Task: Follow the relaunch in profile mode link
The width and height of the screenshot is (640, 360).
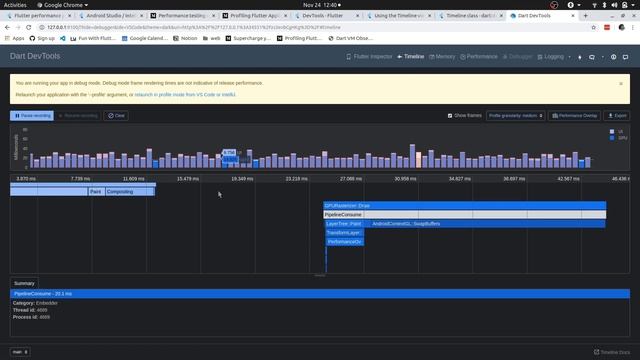Action: pyautogui.click(x=185, y=94)
